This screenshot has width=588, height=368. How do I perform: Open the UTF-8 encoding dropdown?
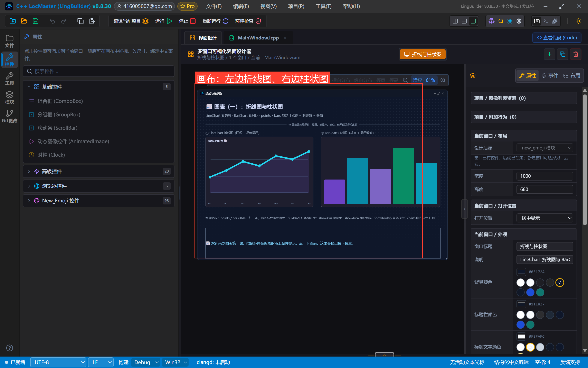point(58,362)
